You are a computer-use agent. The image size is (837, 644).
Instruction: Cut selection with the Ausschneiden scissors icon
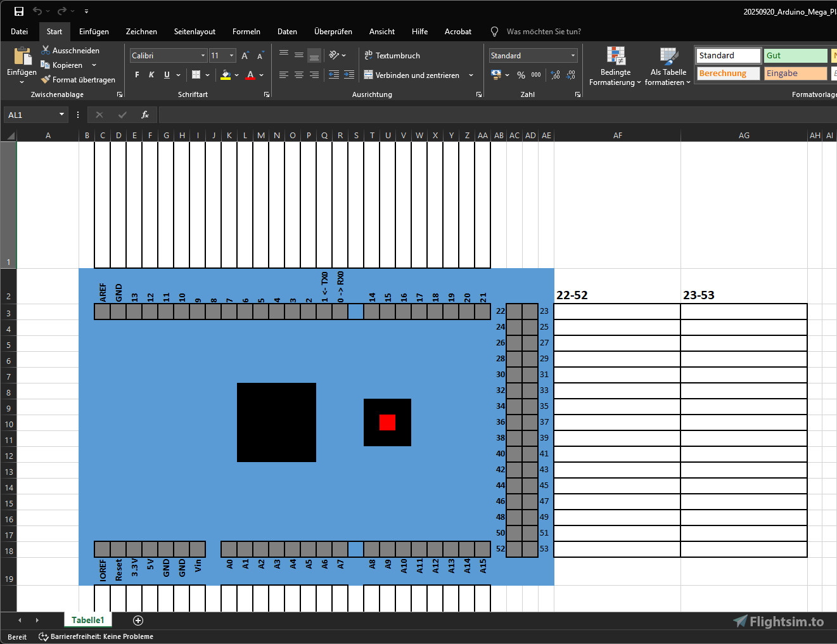(44, 50)
